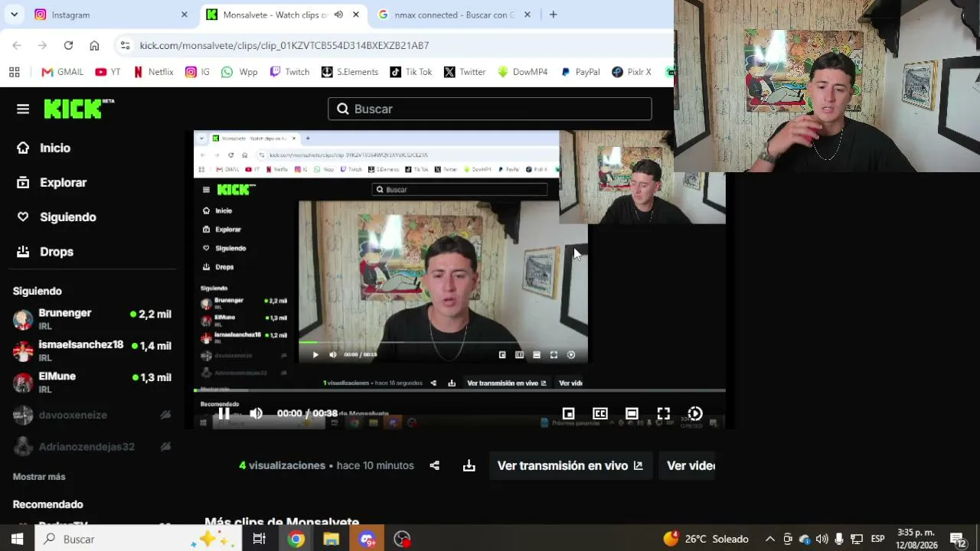Open File Explorer from the taskbar

[332, 540]
